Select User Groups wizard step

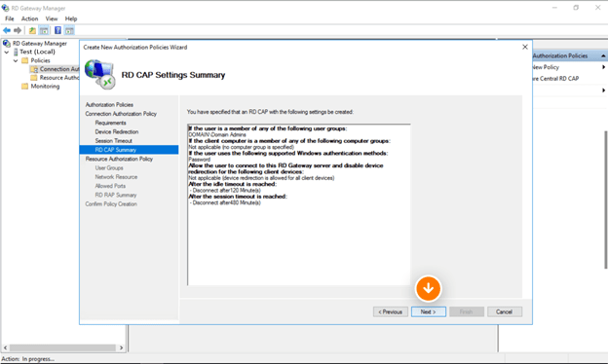pyautogui.click(x=109, y=167)
